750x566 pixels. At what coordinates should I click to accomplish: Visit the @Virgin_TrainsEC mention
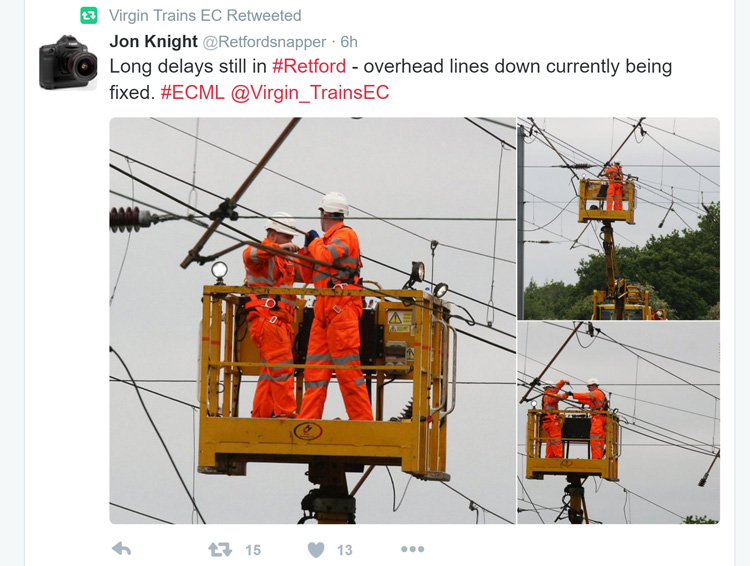[309, 93]
